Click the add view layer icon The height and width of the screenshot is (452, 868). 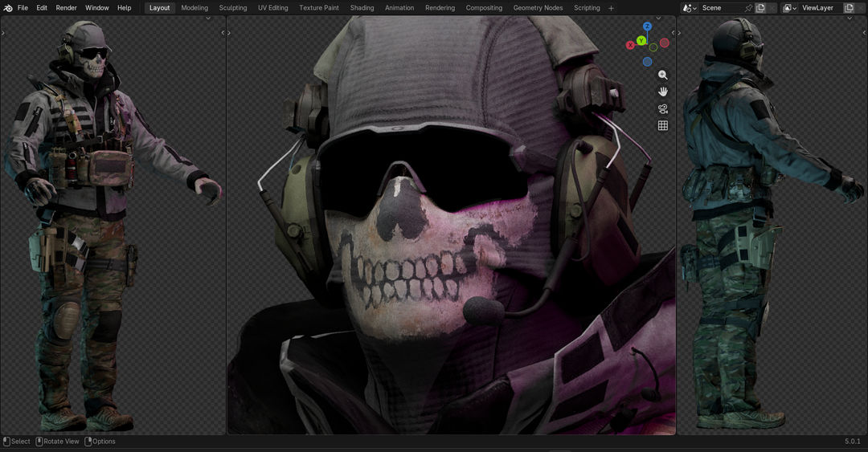pos(850,8)
